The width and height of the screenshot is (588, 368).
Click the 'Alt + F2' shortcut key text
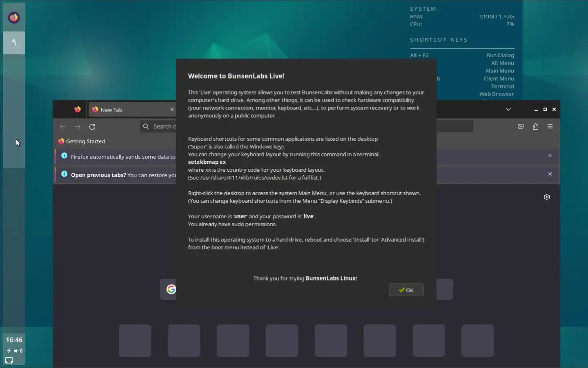pos(419,55)
